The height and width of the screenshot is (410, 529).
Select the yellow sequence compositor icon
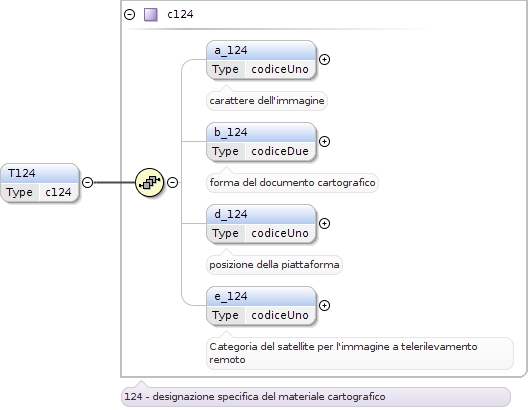[x=149, y=182]
